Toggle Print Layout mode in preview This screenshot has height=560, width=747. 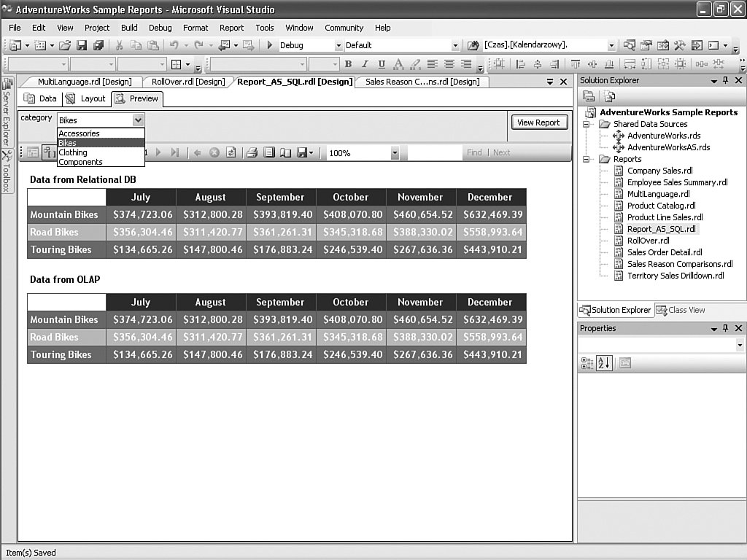pos(269,152)
